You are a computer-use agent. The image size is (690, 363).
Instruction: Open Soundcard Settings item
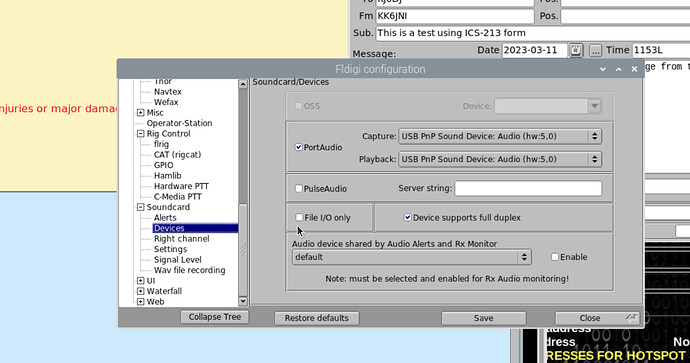[x=170, y=249]
